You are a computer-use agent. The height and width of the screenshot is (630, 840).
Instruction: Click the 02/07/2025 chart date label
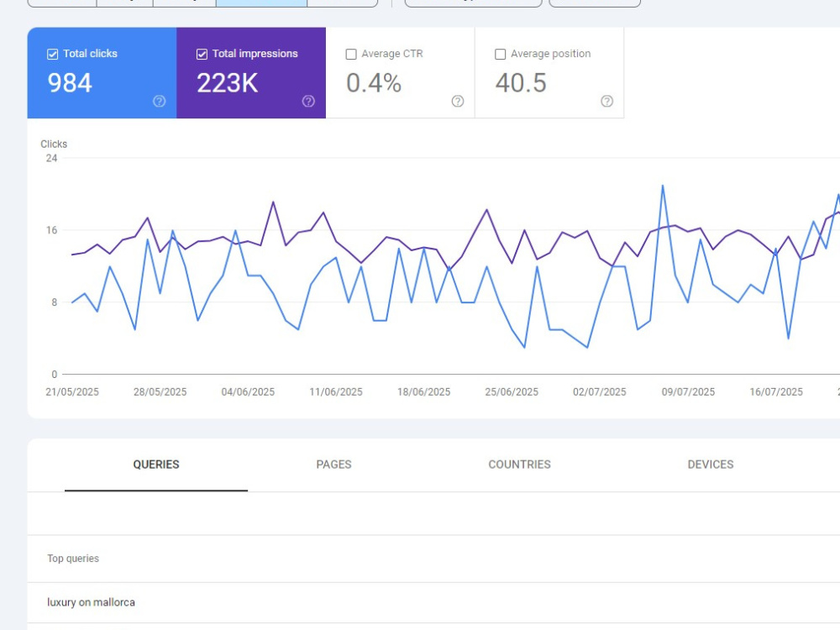600,391
